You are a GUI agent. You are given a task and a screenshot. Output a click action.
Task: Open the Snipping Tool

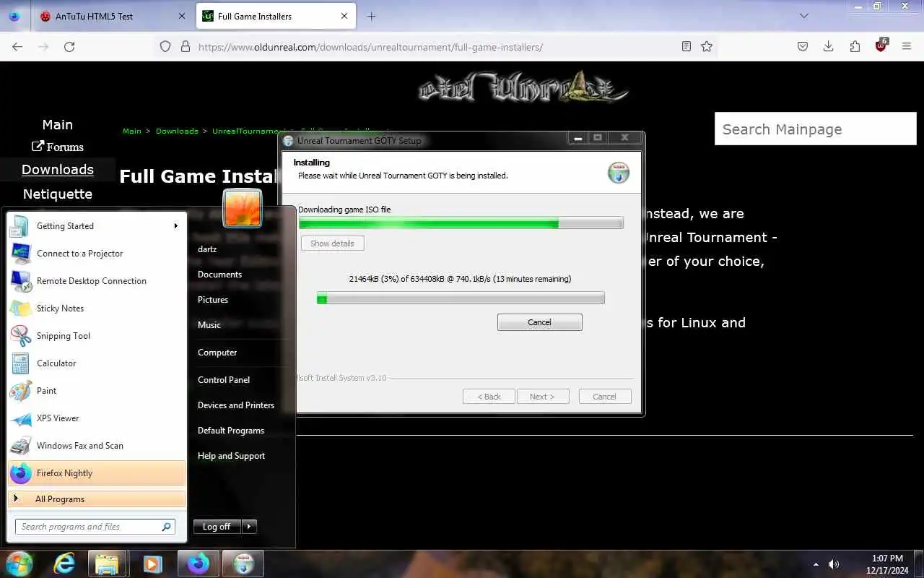(96, 336)
